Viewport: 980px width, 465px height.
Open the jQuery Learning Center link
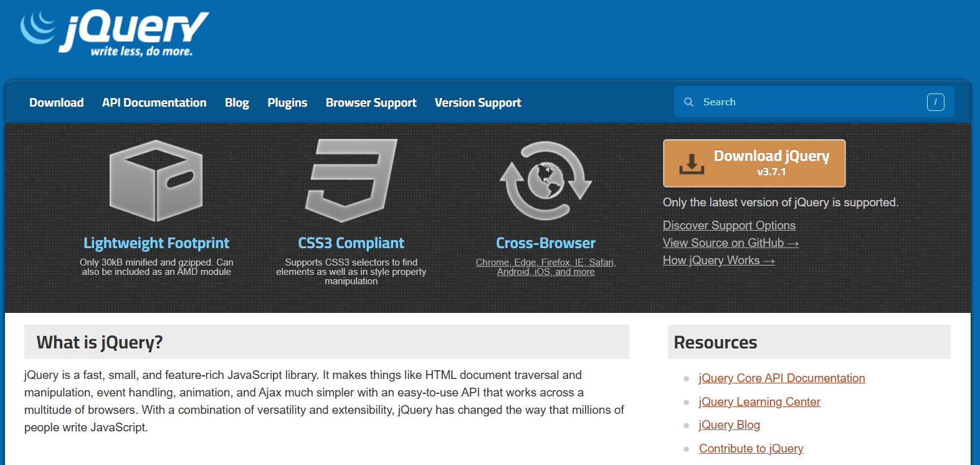coord(759,402)
